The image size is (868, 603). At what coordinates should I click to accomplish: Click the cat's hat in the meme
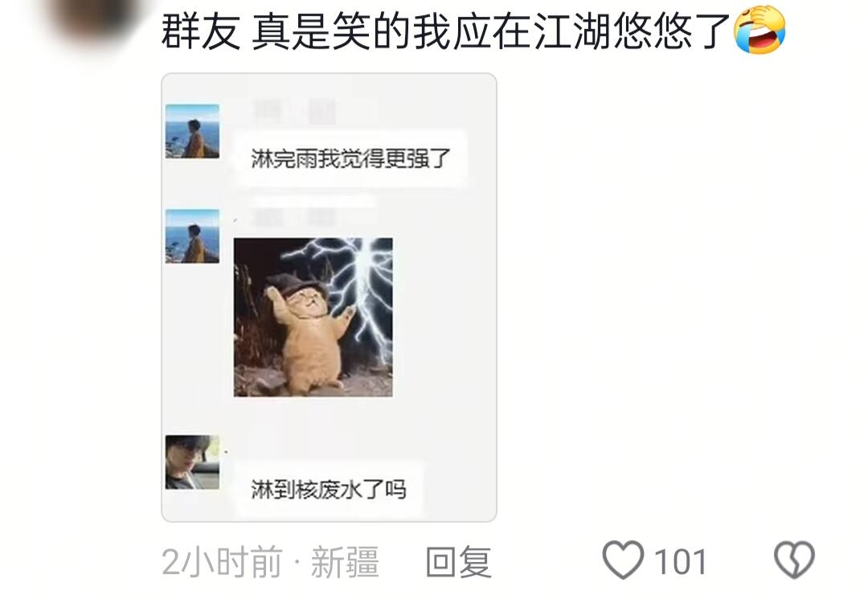pyautogui.click(x=293, y=284)
